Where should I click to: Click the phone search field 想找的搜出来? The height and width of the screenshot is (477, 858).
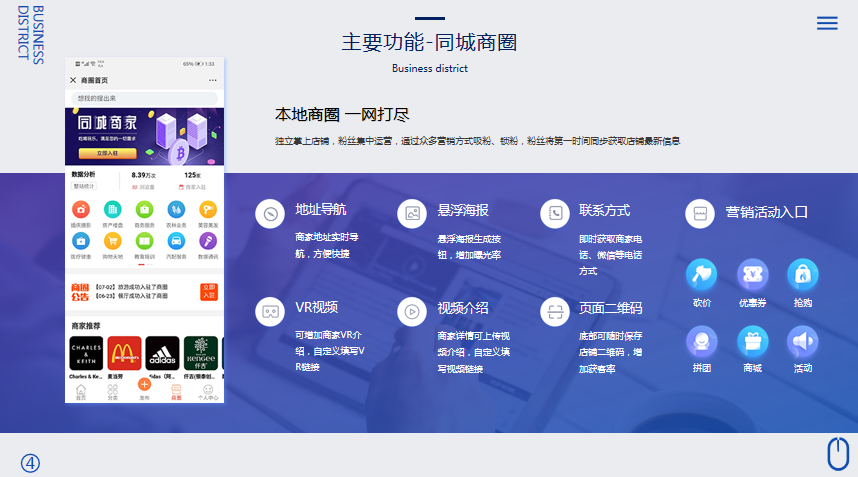[x=144, y=98]
